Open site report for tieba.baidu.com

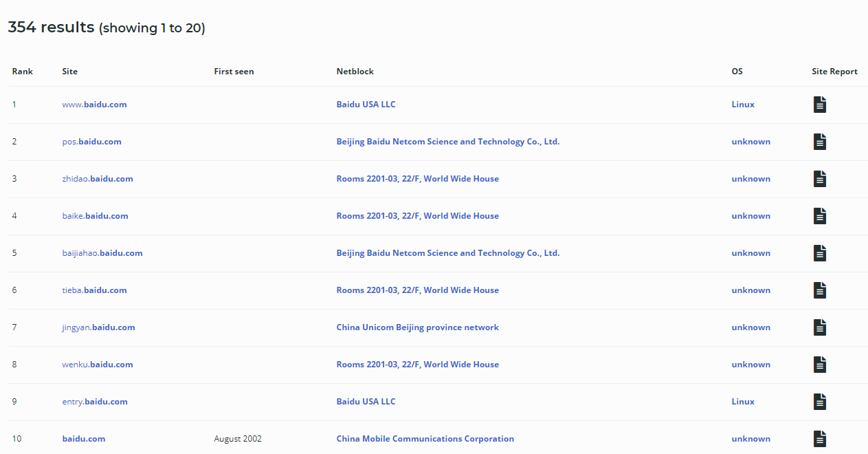point(820,290)
